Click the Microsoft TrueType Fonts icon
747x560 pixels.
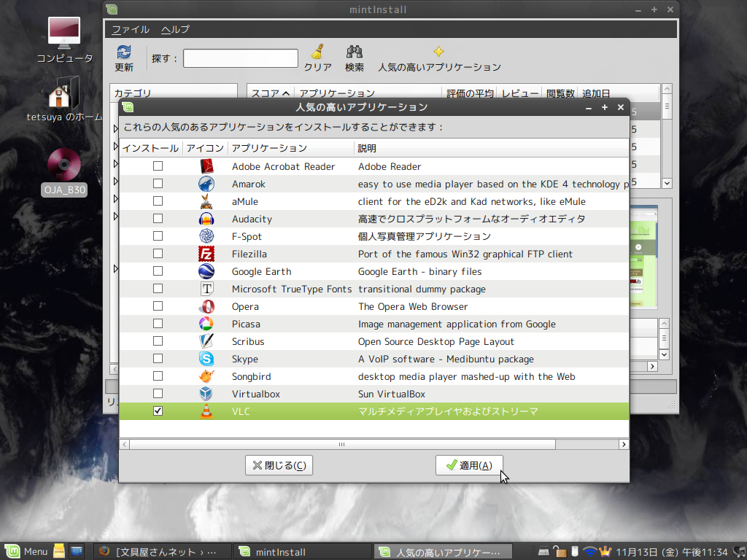(x=206, y=289)
